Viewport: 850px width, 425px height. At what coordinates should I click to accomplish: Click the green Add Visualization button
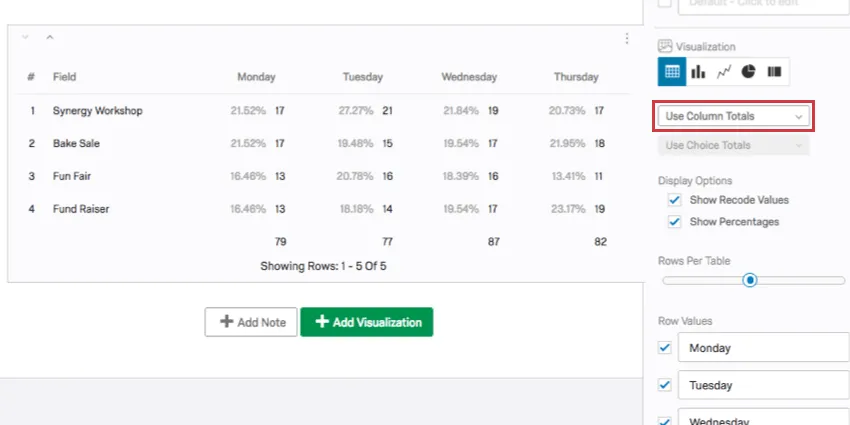367,322
